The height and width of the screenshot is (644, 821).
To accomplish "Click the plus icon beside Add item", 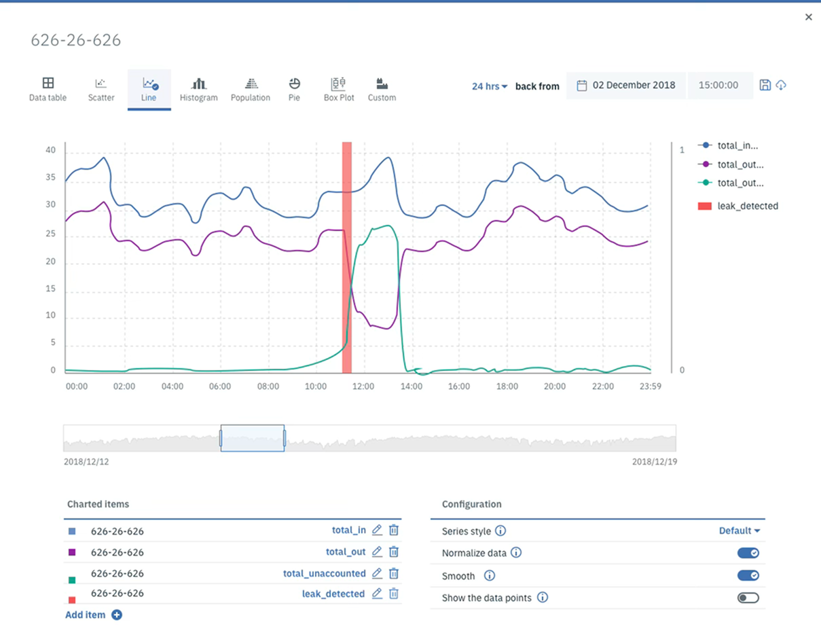I will (x=117, y=615).
